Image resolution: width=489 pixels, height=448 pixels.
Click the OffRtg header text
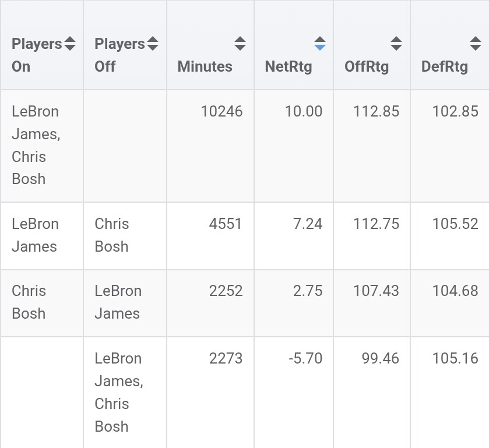[x=367, y=67]
